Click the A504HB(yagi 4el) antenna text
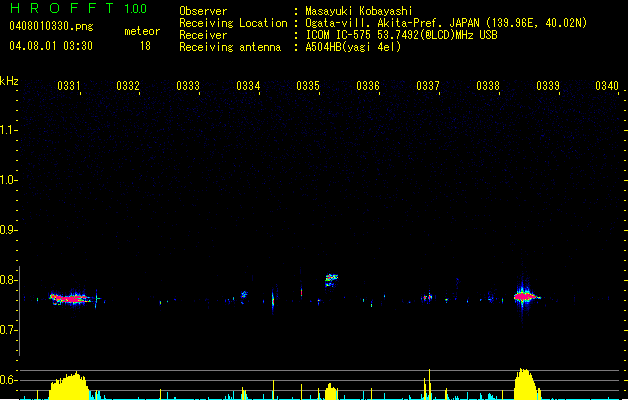 pos(353,47)
